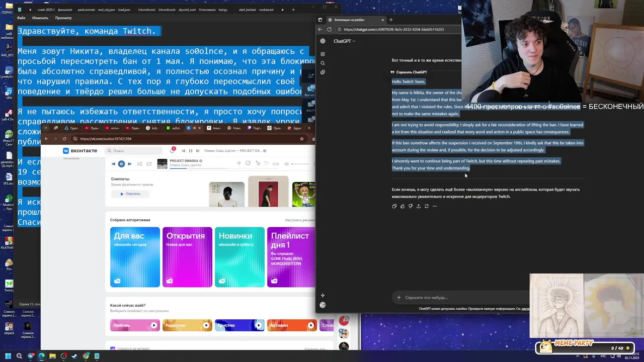Go back in the VK browser window
The image size is (644, 362).
(46, 139)
